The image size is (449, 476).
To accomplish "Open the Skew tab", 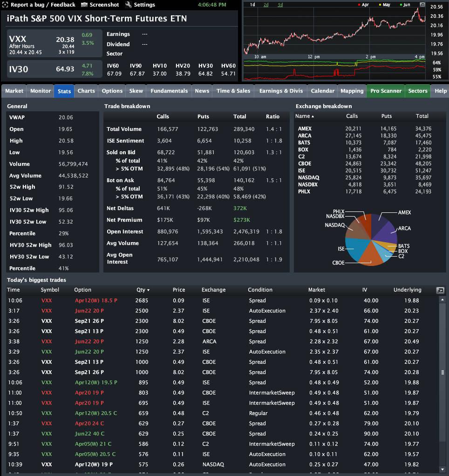I will point(136,91).
